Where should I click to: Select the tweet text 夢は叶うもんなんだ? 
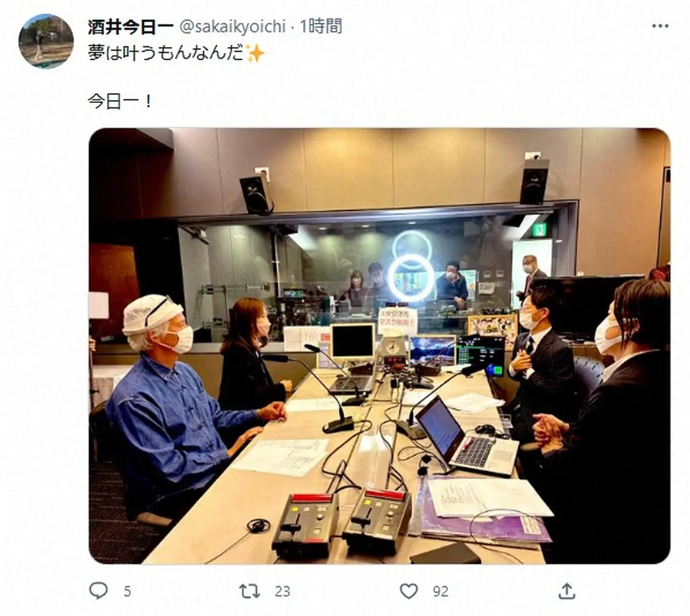(166, 54)
